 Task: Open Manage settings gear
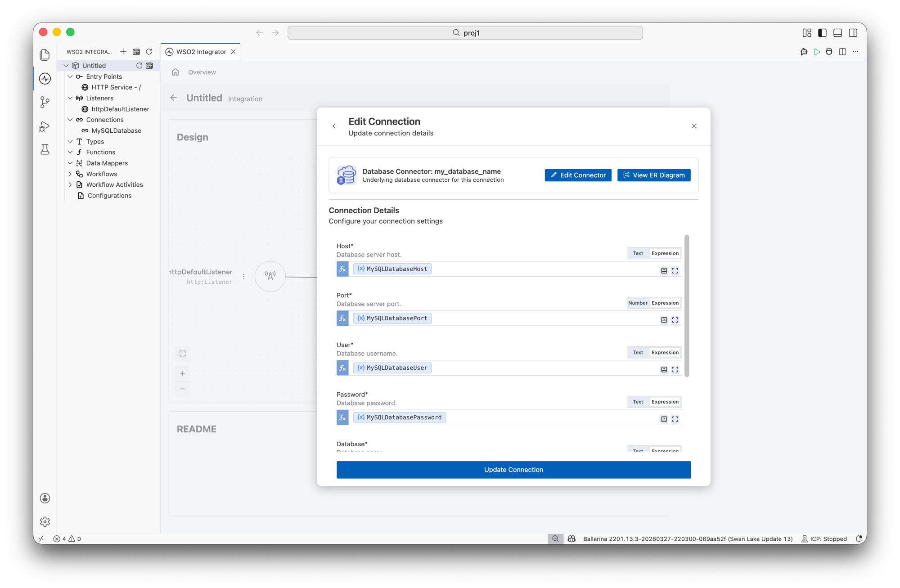pos(45,521)
